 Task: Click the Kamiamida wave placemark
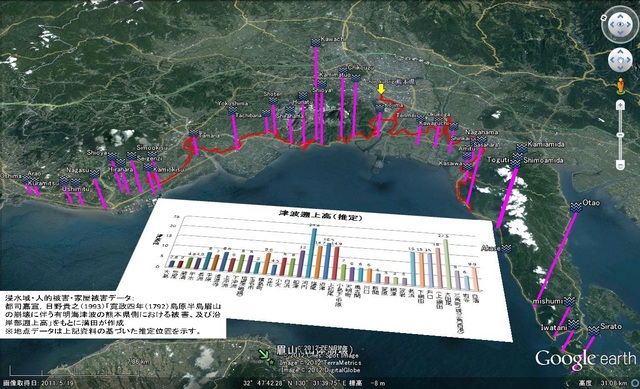(x=521, y=148)
